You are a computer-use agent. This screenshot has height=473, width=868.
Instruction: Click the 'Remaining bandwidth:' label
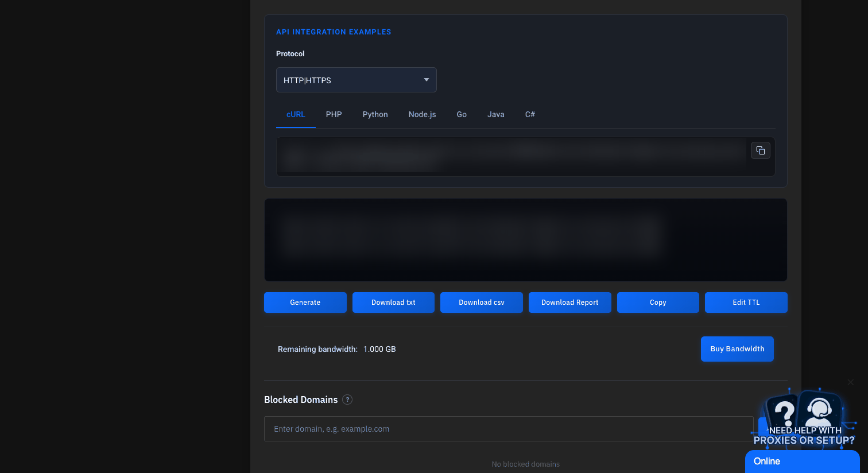coord(317,349)
